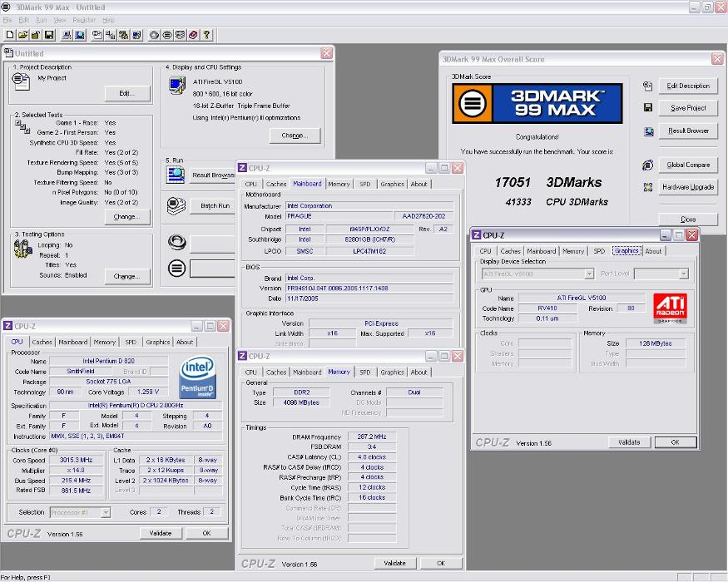Click the BIOS Date 11/17/2005 field
Image resolution: width=728 pixels, height=582 pixels.
click(x=369, y=298)
